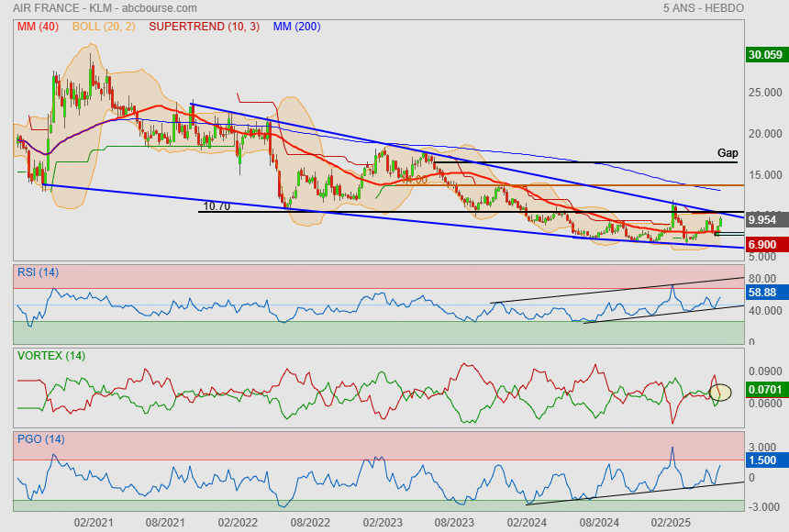Click the -3.000 PGO axis label
This screenshot has width=789, height=532.
pos(764,507)
